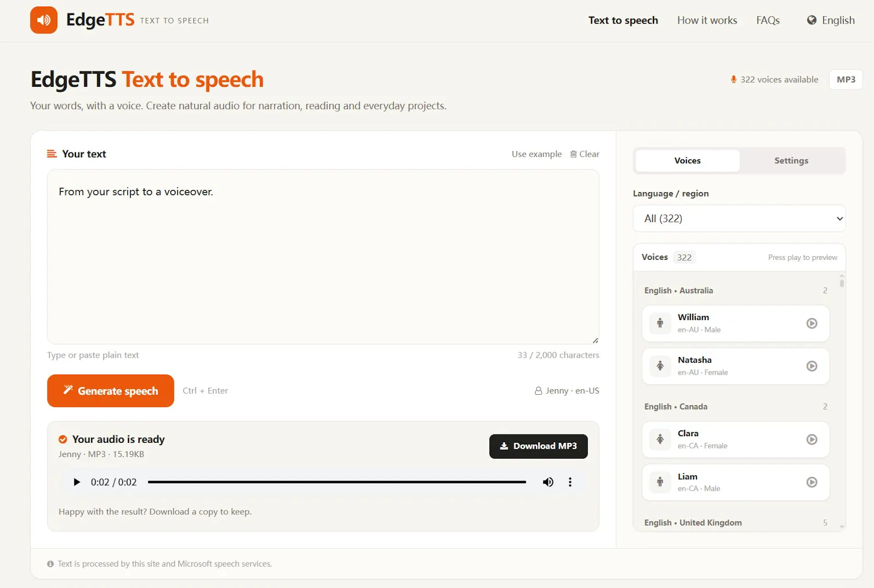The height and width of the screenshot is (588, 874).
Task: Open the FAQs nav item
Action: pyautogui.click(x=768, y=20)
